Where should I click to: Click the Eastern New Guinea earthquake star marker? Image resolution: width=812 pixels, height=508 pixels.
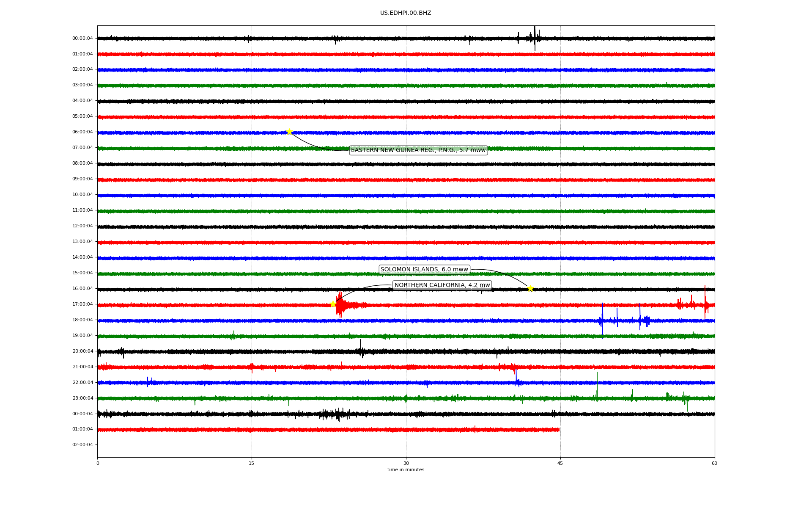tap(289, 132)
